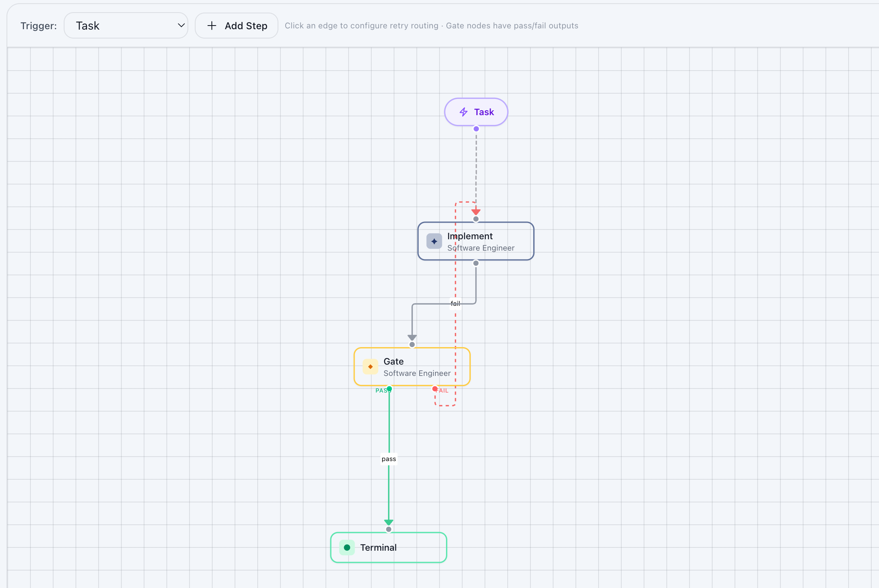Click the Terminal node's top input handle
Screen dimensions: 879x588
[x=389, y=529]
